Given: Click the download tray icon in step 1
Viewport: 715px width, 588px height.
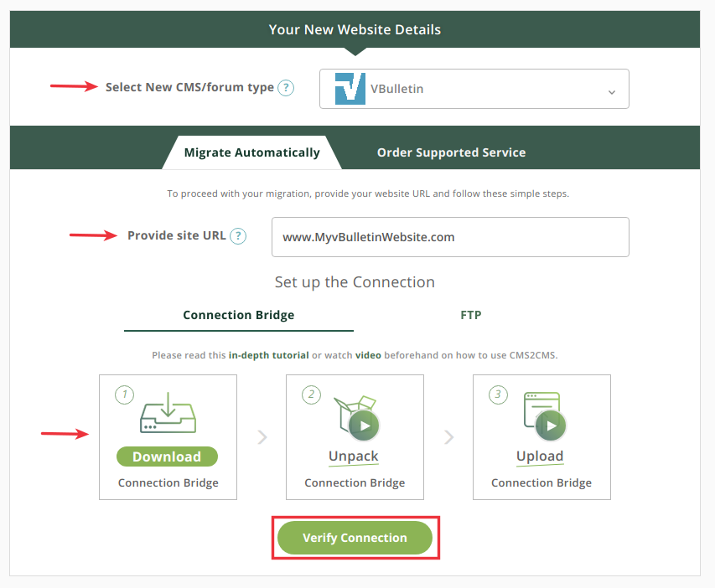Looking at the screenshot, I should click(168, 412).
